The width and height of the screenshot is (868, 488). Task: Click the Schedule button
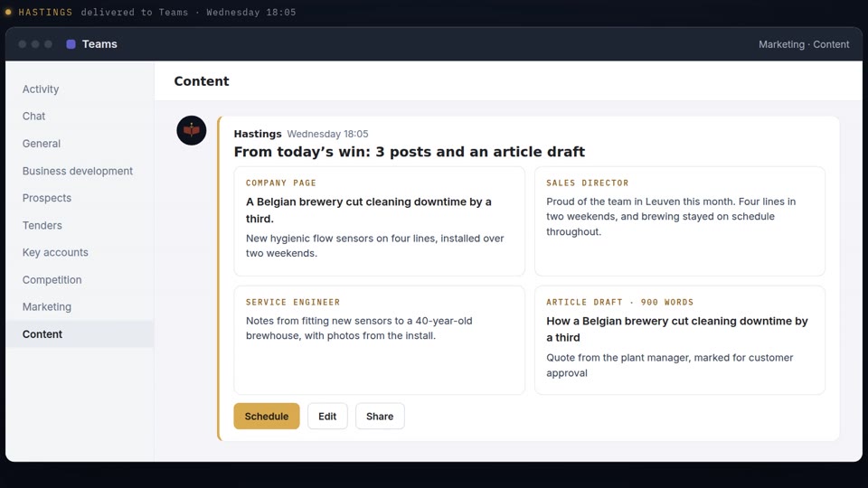[267, 416]
